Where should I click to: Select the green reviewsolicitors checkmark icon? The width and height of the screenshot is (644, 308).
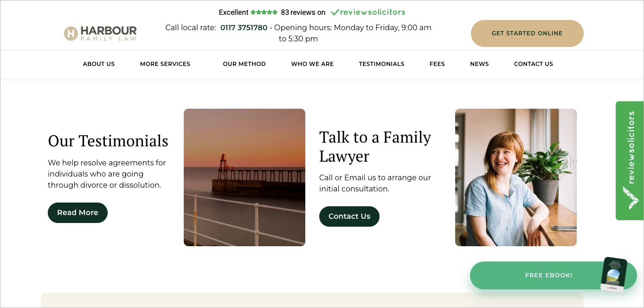pos(335,12)
